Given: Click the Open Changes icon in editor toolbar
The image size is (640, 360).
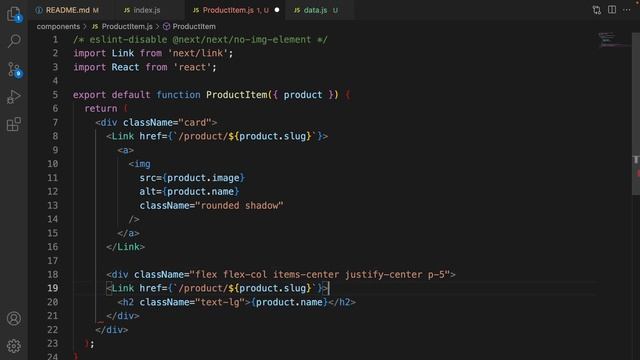Looking at the screenshot, I should tap(597, 10).
